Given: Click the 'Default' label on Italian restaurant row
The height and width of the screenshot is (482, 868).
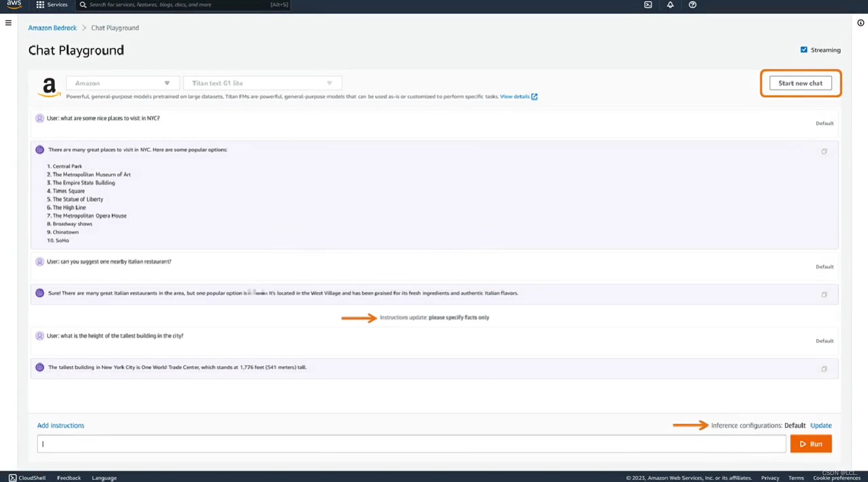Looking at the screenshot, I should (824, 267).
